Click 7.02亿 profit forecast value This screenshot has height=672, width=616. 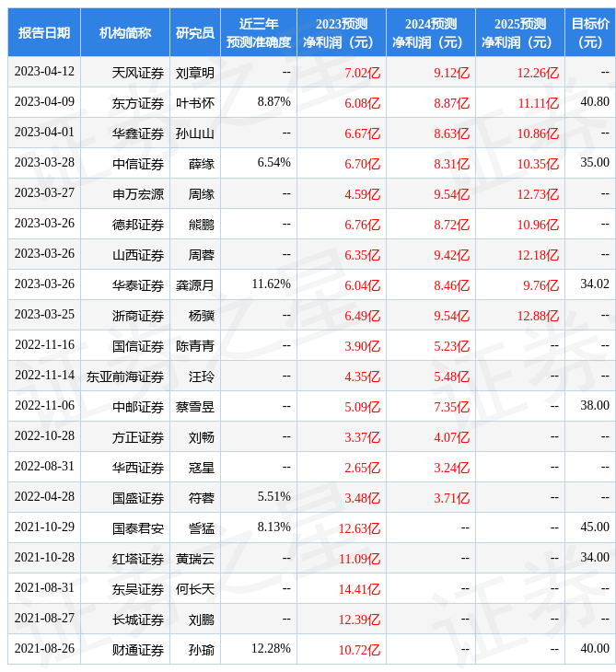[x=362, y=73]
